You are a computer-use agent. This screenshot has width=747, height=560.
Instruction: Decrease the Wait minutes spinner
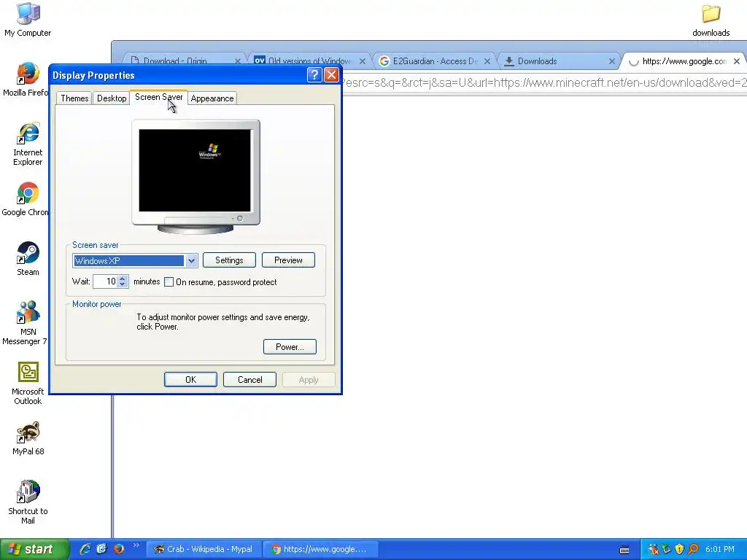123,284
